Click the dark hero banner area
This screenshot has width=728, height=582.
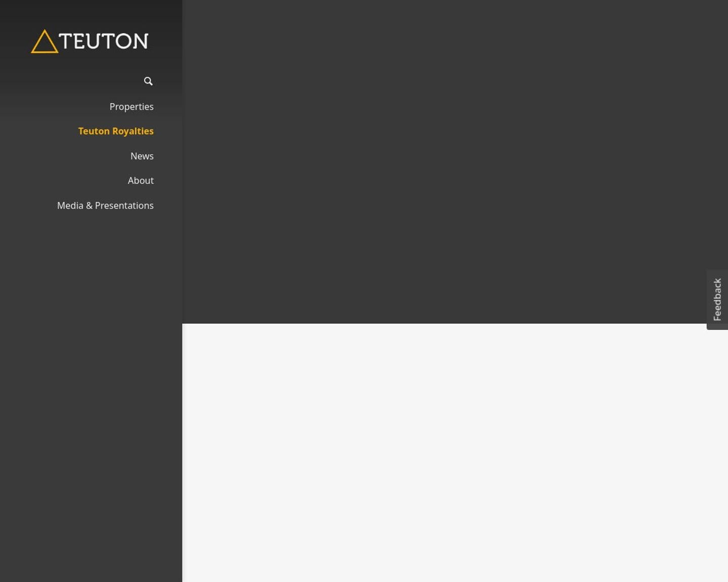(x=445, y=162)
